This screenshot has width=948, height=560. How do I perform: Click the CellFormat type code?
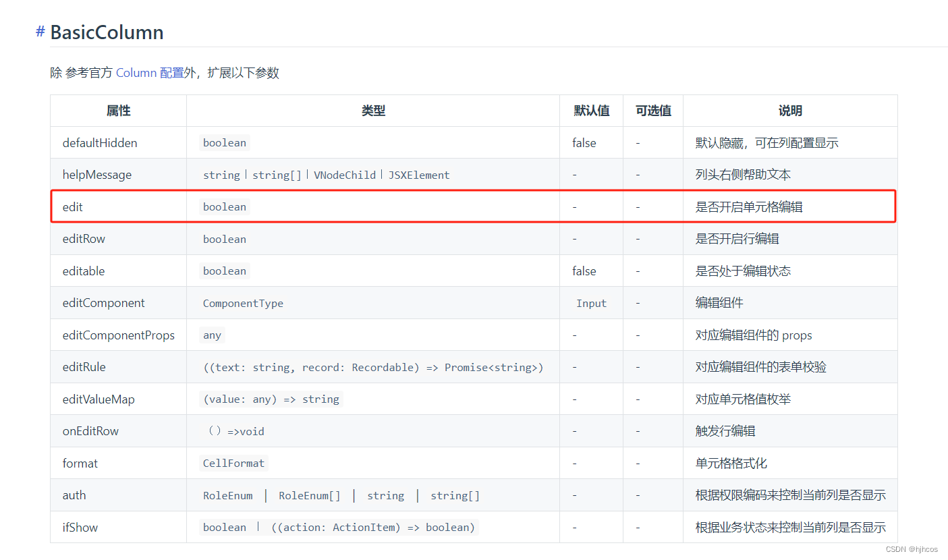[233, 464]
